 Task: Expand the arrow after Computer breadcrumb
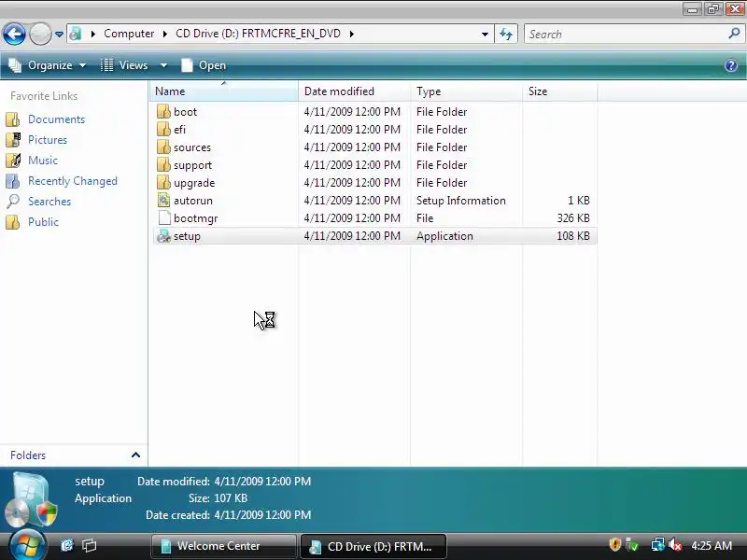coord(165,34)
